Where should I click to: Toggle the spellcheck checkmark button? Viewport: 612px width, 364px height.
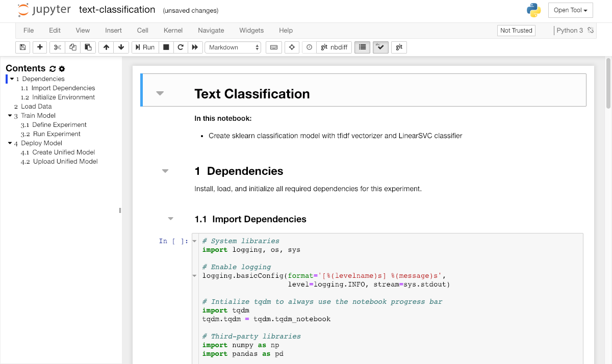coord(380,47)
